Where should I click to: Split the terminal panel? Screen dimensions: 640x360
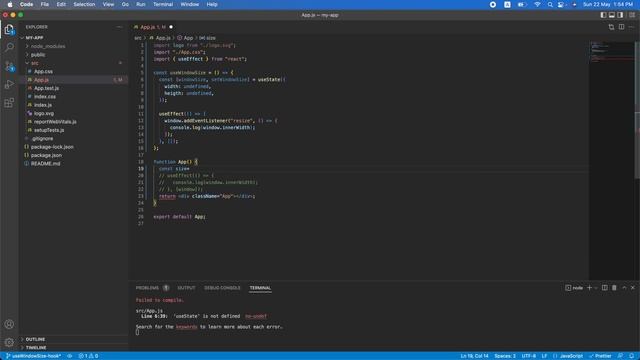[604, 288]
